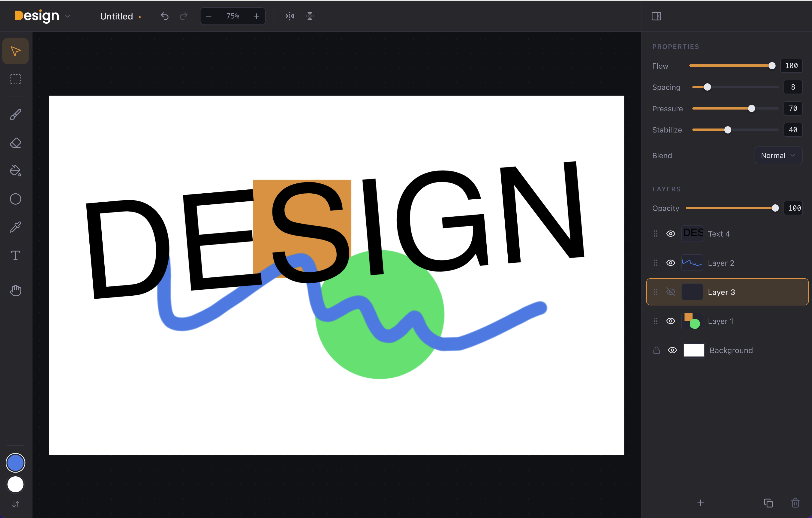Click the Stabilize value field
812x518 pixels.
(793, 130)
